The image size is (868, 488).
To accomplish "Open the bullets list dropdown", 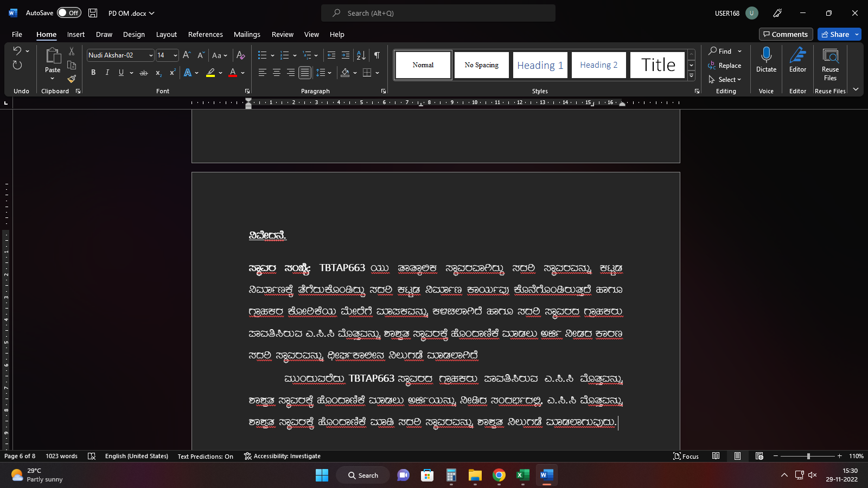I will (272, 55).
